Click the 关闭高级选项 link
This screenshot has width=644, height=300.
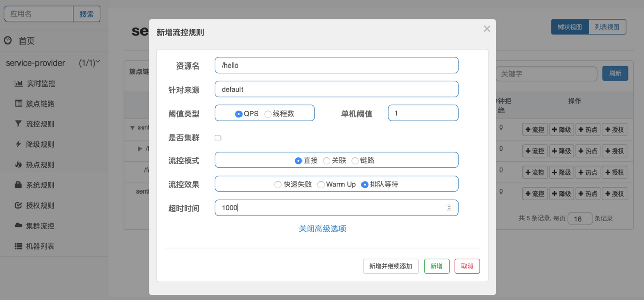tap(323, 229)
